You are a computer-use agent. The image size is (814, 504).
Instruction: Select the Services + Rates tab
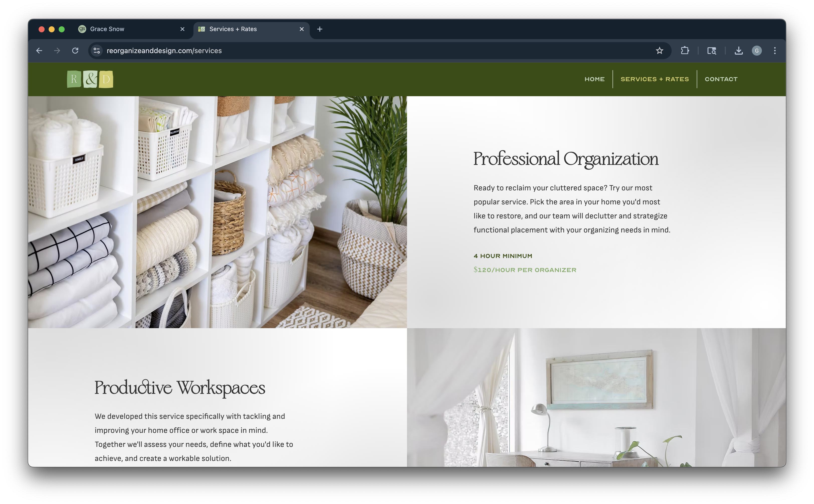pyautogui.click(x=247, y=29)
